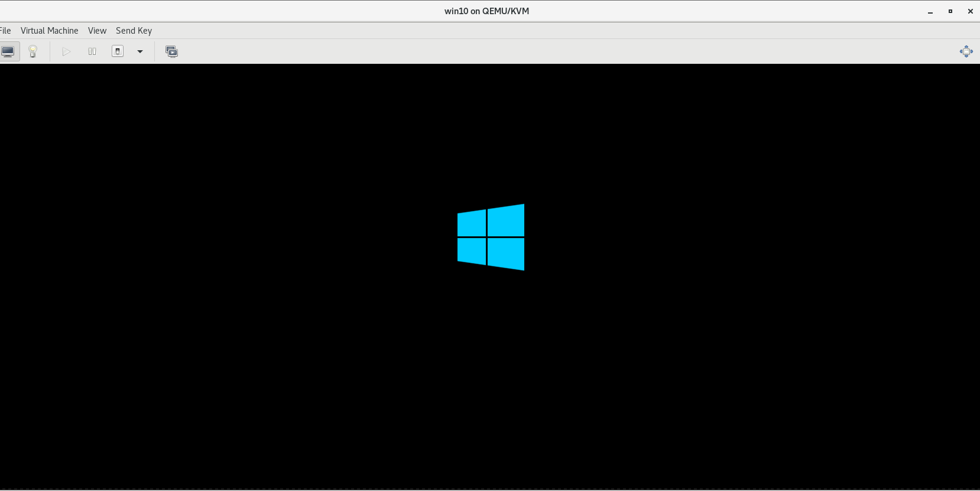Show virtual hardware details lightbulb icon

coord(33,51)
